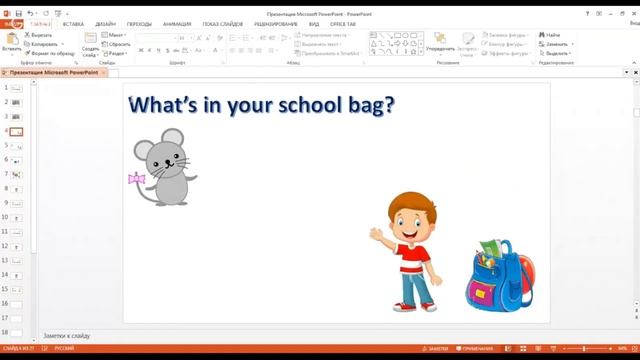Click the slide title 'What's in your school bag?'
The height and width of the screenshot is (360, 640).
[262, 105]
